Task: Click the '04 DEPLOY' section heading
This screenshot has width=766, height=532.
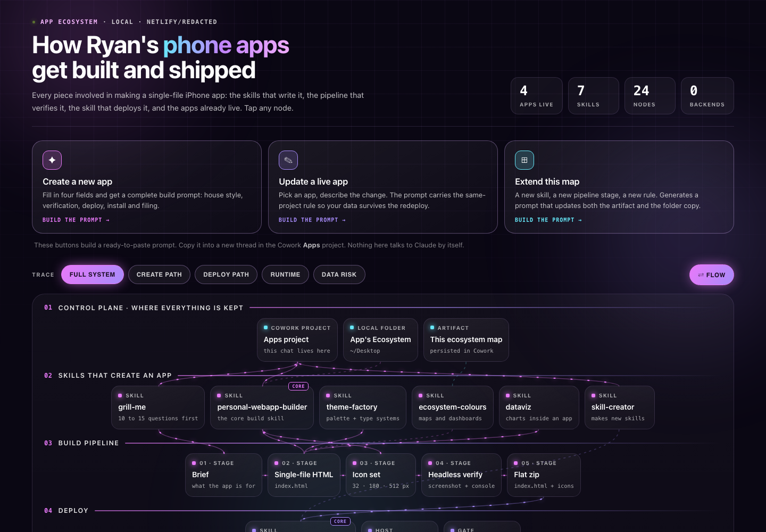Action: tap(66, 510)
